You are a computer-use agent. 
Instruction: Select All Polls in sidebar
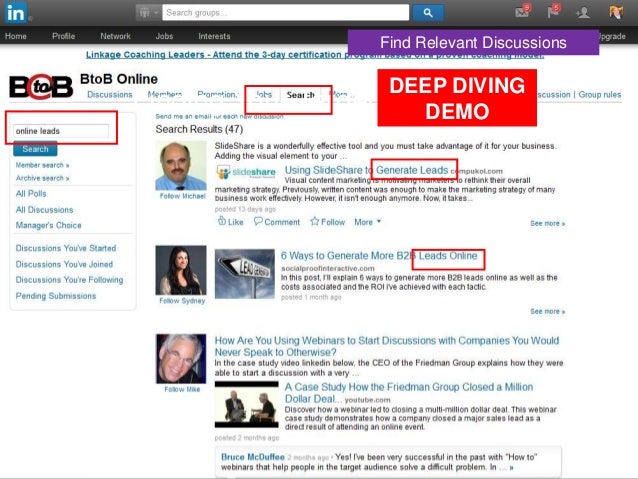[31, 194]
